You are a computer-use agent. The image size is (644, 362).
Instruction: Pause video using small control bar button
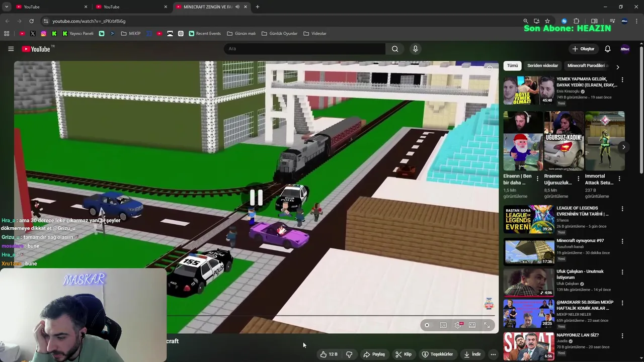pos(427,325)
